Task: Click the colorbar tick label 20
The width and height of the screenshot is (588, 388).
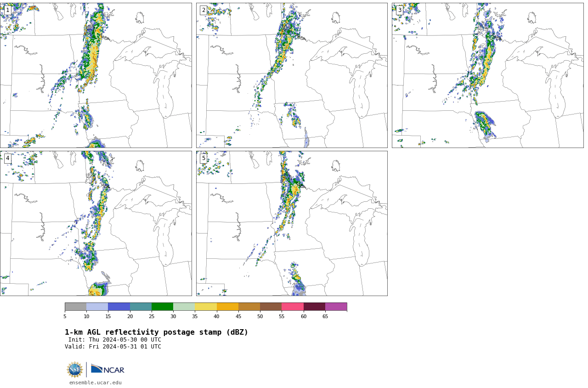Action: (x=130, y=316)
